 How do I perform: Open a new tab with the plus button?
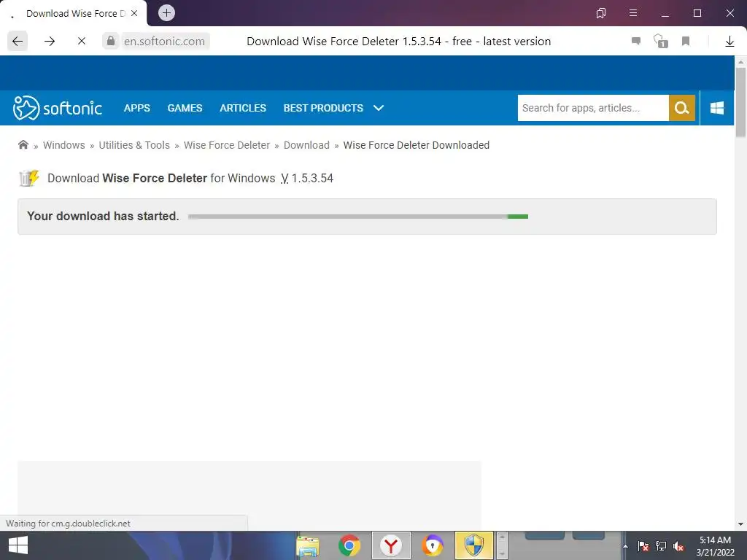click(x=166, y=13)
